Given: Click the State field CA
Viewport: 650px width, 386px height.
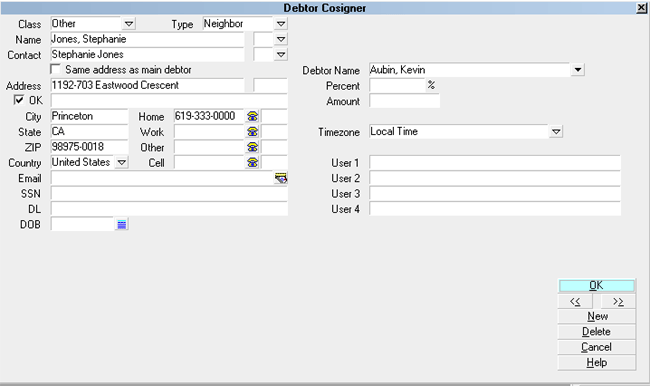Looking at the screenshot, I should tap(89, 131).
